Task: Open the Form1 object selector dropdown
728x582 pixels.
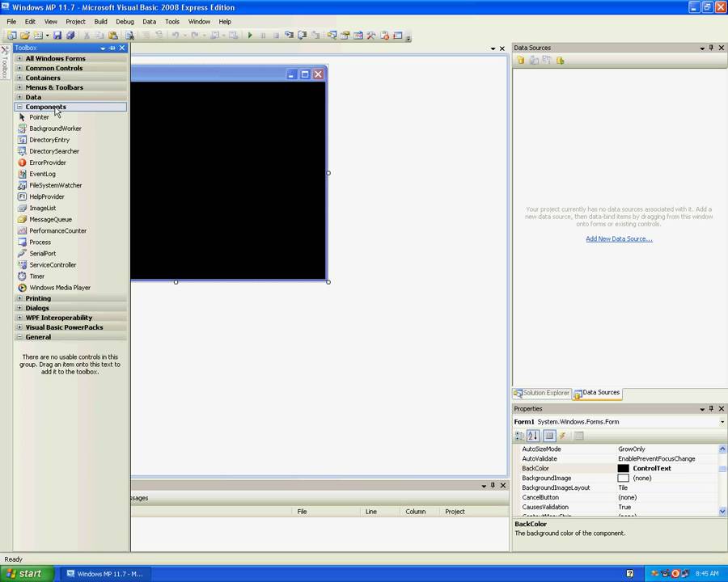Action: tap(722, 422)
